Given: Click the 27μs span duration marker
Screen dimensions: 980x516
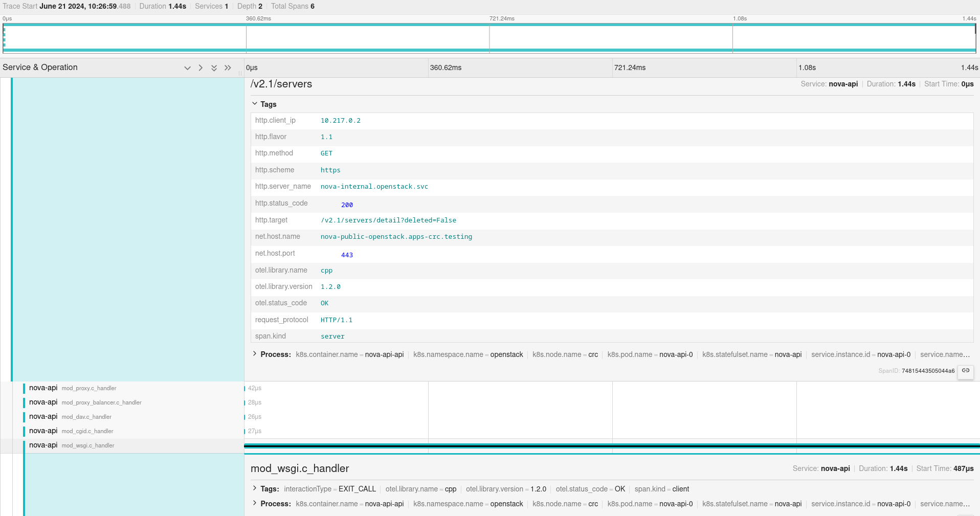Looking at the screenshot, I should [x=254, y=431].
